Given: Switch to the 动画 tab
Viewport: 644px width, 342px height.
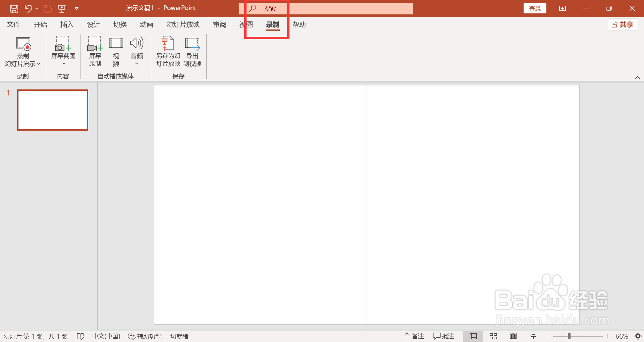Looking at the screenshot, I should pyautogui.click(x=147, y=24).
